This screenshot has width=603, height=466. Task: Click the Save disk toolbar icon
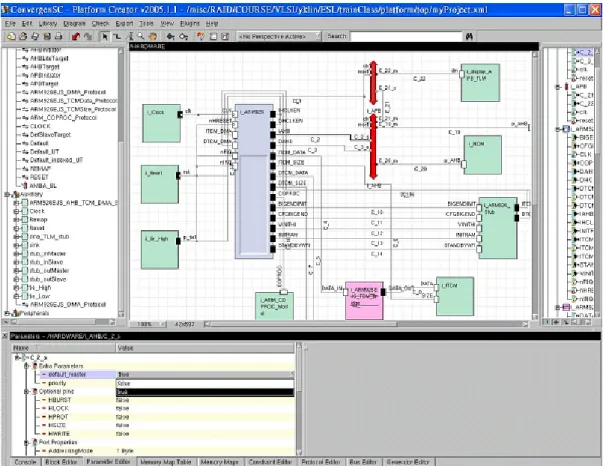(47, 37)
